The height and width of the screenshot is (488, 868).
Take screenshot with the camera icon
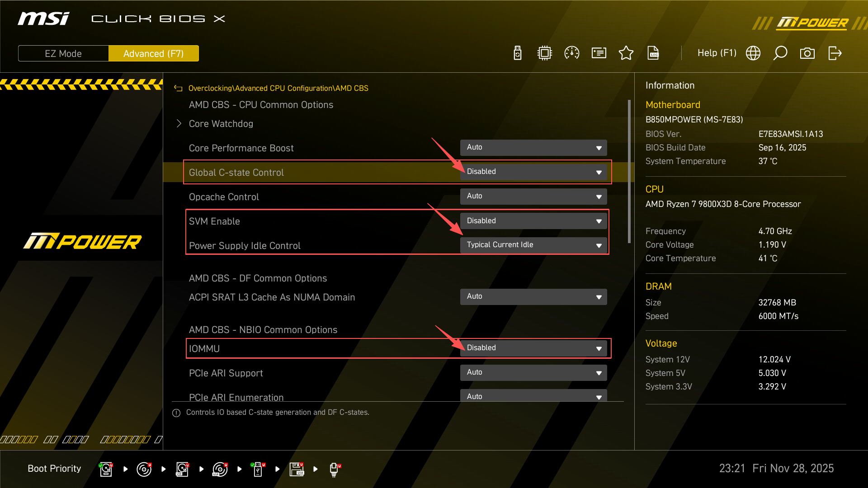pyautogui.click(x=807, y=53)
